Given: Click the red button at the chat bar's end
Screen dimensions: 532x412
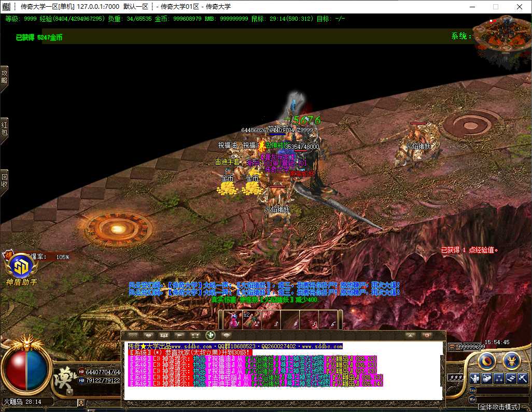Looking at the screenshot, I should [x=427, y=335].
